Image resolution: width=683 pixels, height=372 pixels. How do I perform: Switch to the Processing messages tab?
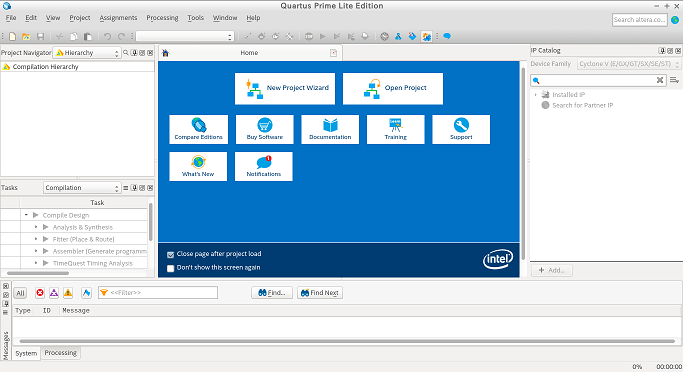(x=61, y=353)
